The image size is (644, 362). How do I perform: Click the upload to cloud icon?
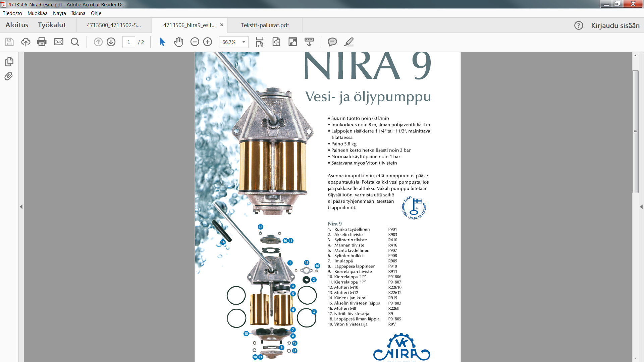26,42
